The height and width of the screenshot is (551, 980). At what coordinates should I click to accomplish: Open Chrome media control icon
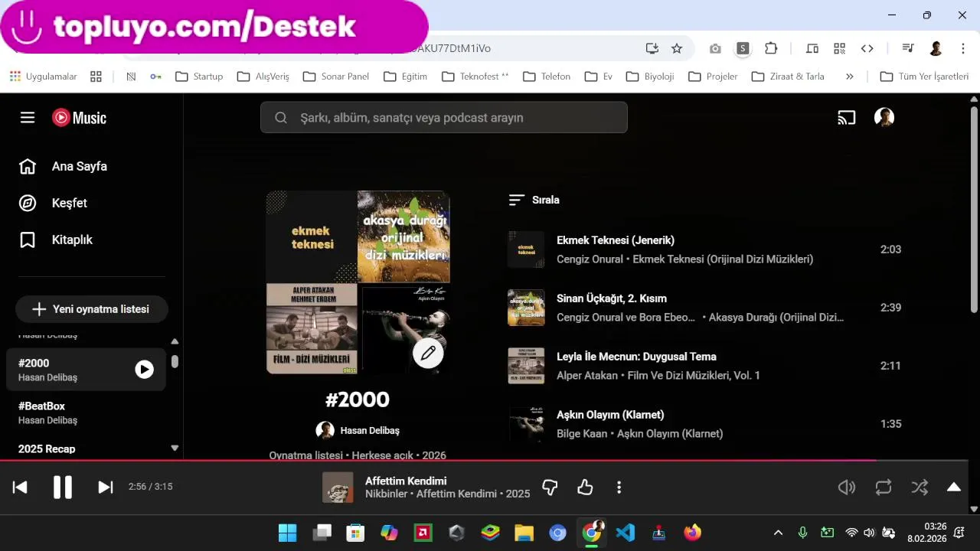(908, 48)
